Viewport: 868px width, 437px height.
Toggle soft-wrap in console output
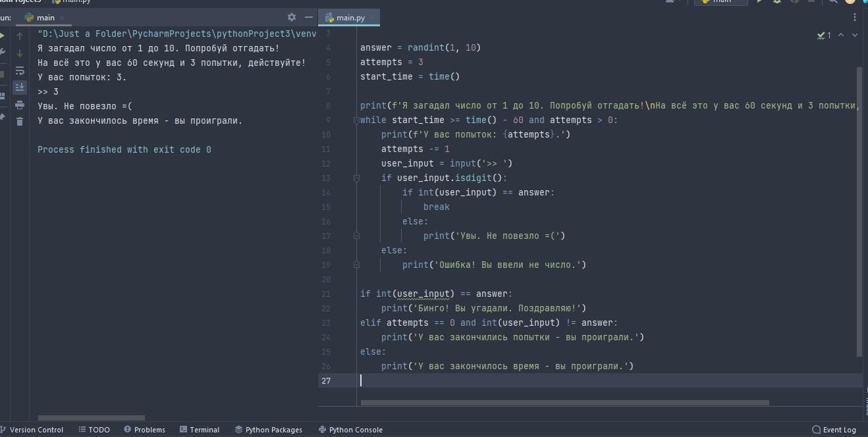[x=20, y=71]
